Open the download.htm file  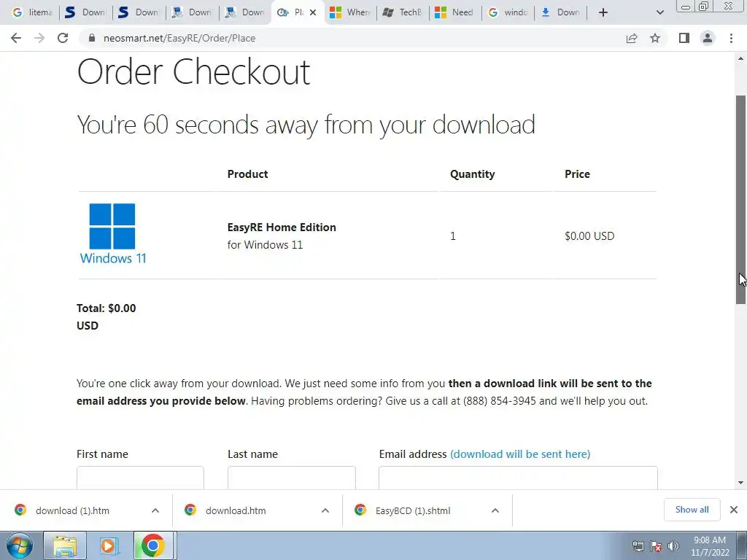click(x=236, y=510)
